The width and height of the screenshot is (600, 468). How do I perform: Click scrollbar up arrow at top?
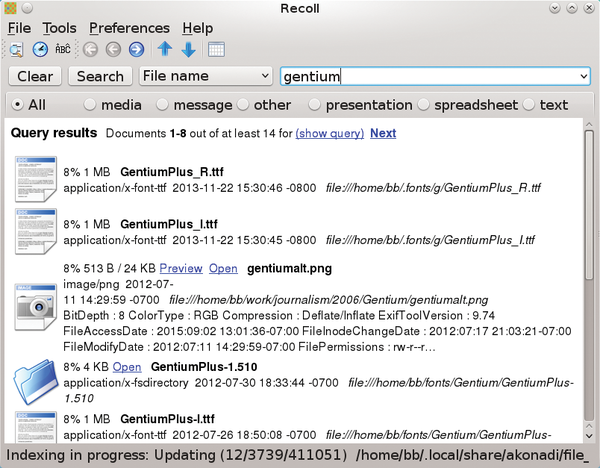589,124
